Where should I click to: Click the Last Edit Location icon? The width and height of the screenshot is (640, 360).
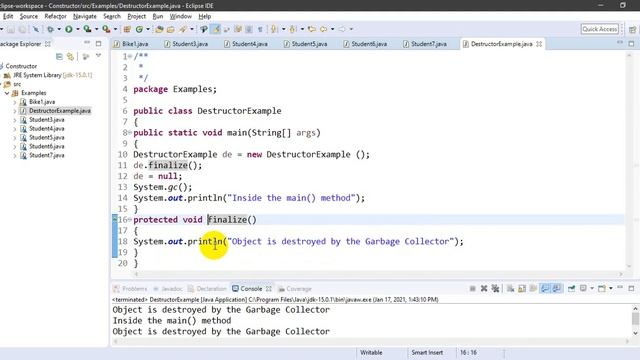coord(311,29)
